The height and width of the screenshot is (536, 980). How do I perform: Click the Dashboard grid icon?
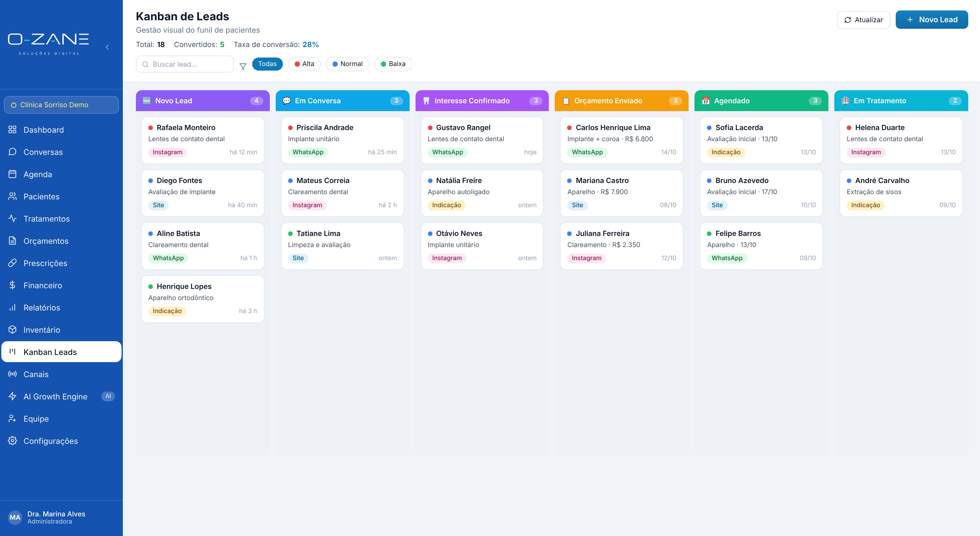12,129
